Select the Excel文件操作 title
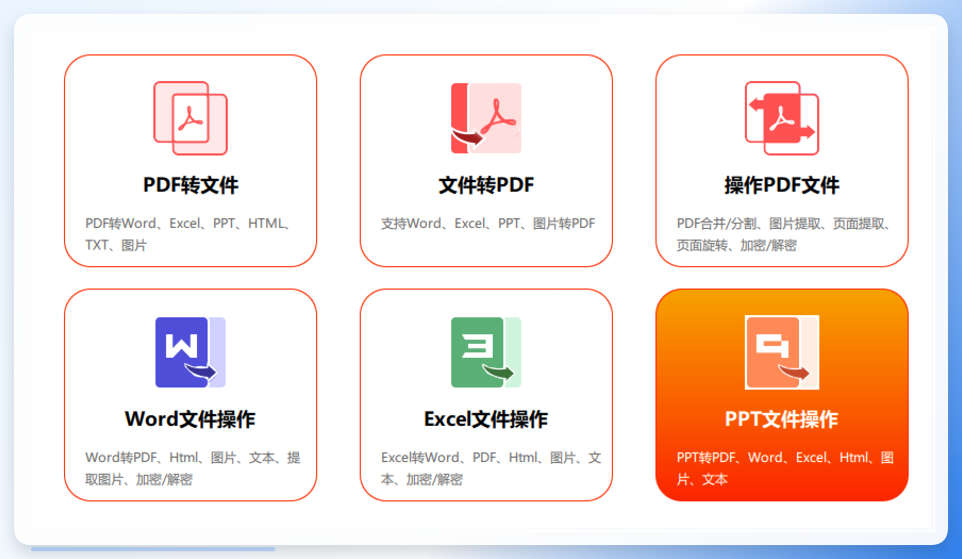Screen dimensions: 962x559 486,419
